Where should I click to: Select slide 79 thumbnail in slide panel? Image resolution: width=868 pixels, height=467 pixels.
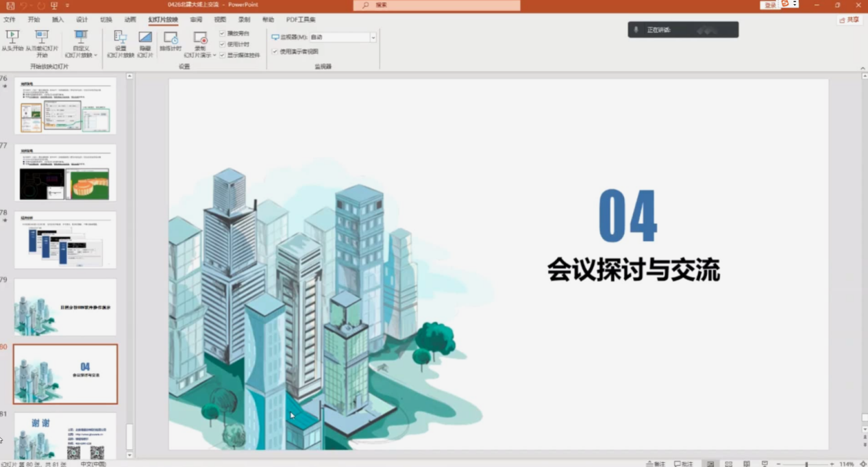pos(65,307)
